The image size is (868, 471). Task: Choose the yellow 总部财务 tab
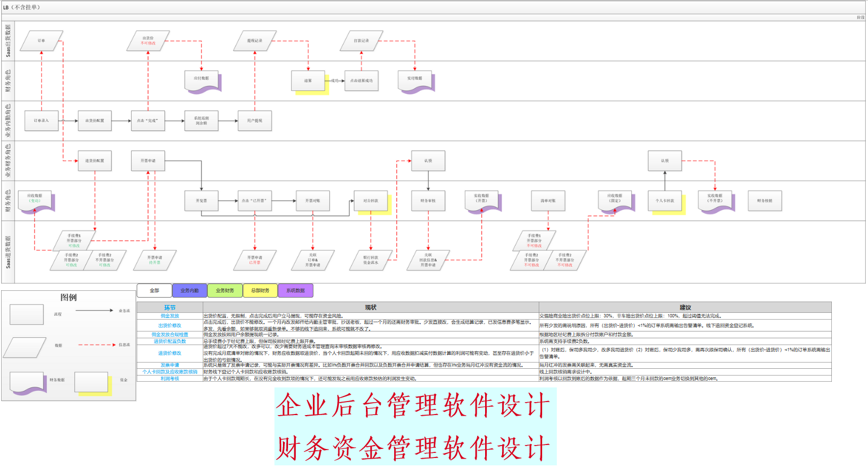(x=260, y=291)
